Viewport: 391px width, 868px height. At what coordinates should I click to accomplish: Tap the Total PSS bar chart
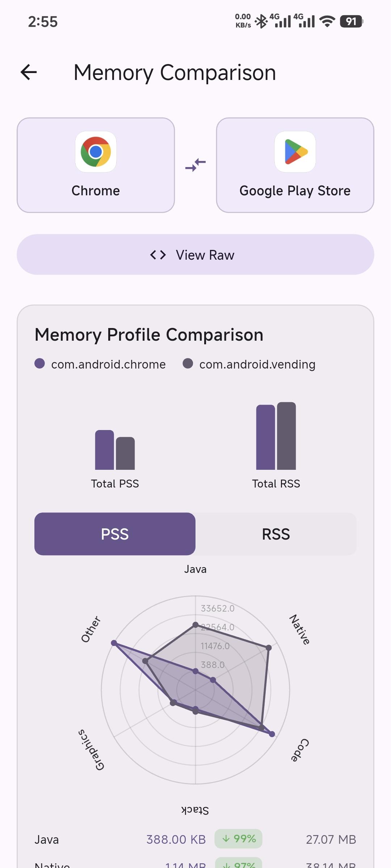click(115, 450)
